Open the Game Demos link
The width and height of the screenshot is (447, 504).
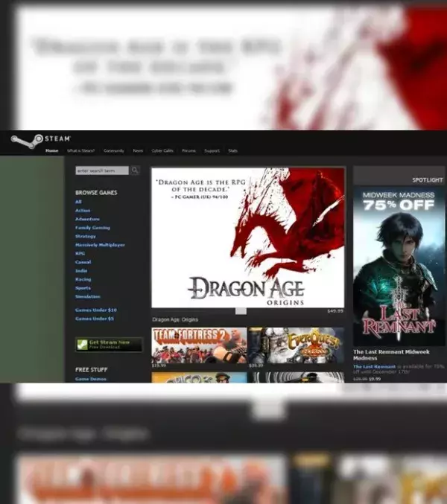point(91,379)
